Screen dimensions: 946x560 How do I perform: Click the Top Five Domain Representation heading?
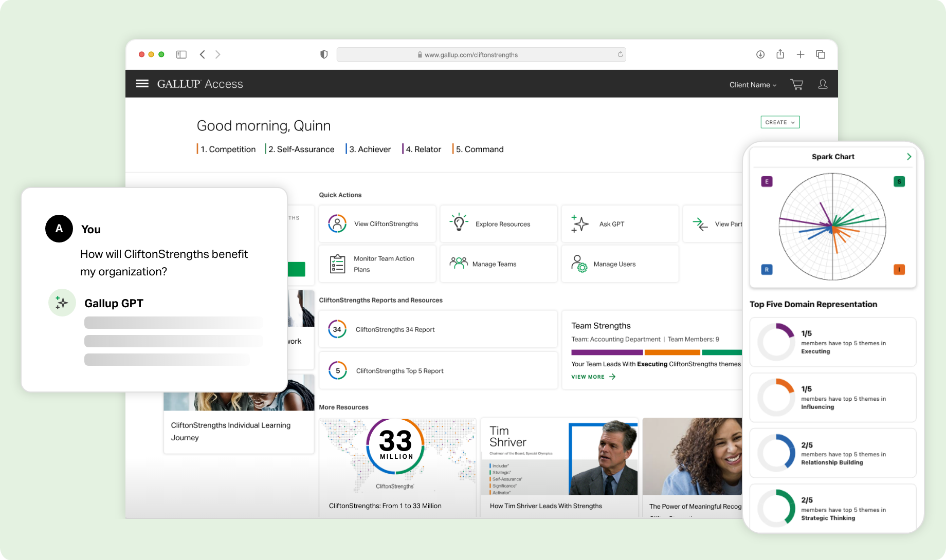point(813,304)
